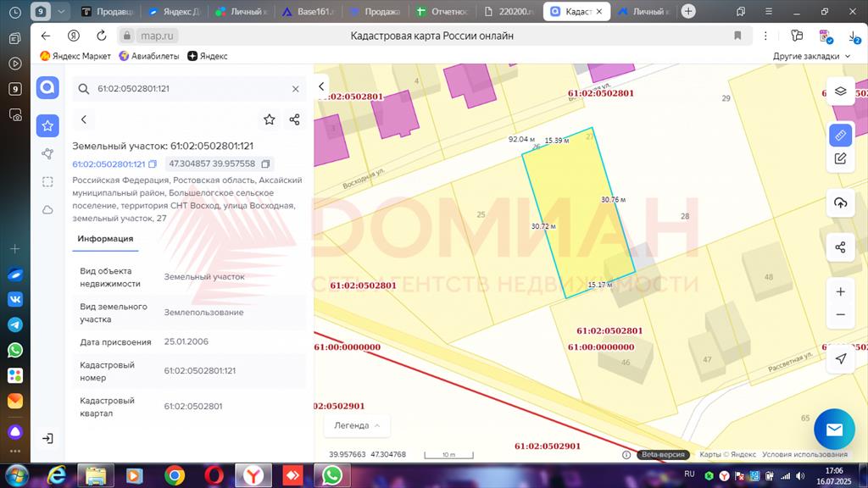Copy cadastral number 61:02:0502801:121

click(x=153, y=164)
